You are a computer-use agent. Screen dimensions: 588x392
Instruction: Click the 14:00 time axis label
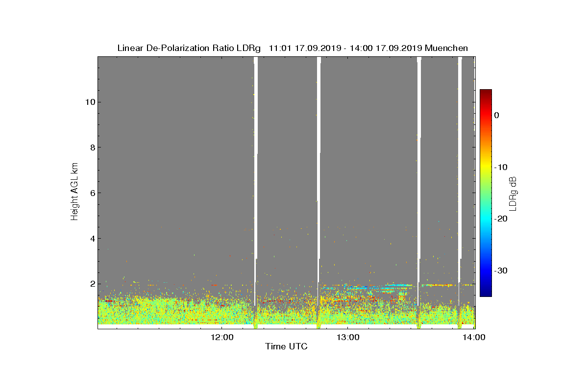(x=474, y=337)
